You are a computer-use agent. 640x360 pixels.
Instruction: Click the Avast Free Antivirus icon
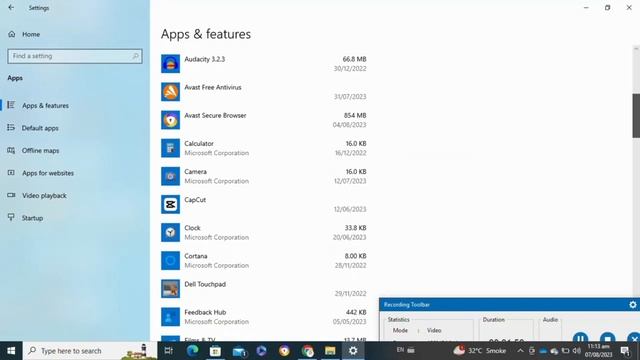point(170,92)
